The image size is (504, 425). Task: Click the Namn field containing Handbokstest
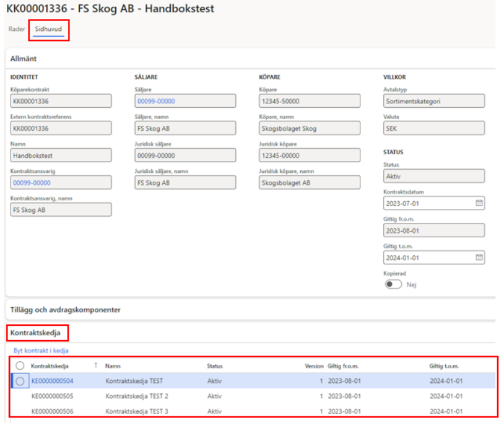61,156
